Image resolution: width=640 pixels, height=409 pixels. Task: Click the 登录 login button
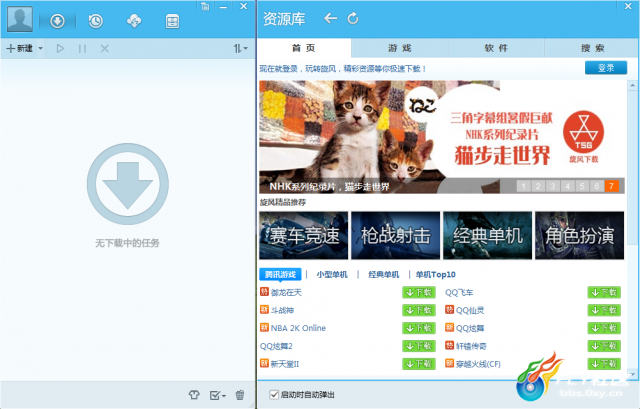pyautogui.click(x=606, y=68)
